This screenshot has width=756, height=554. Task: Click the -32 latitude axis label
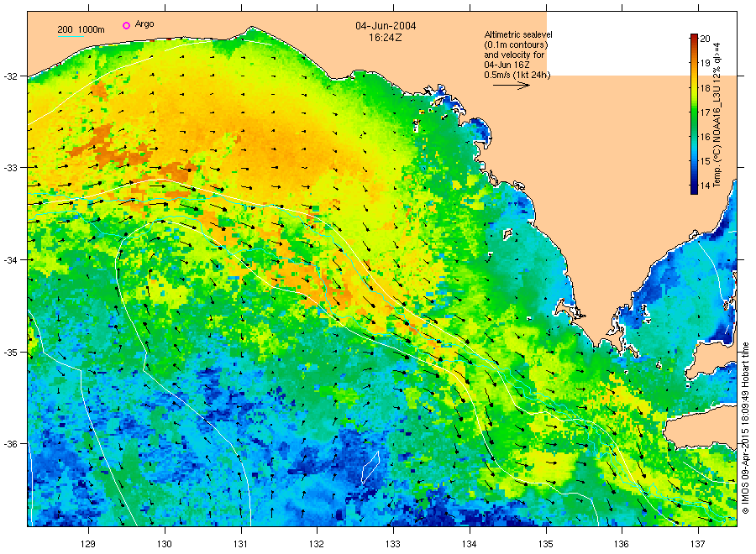pos(11,76)
